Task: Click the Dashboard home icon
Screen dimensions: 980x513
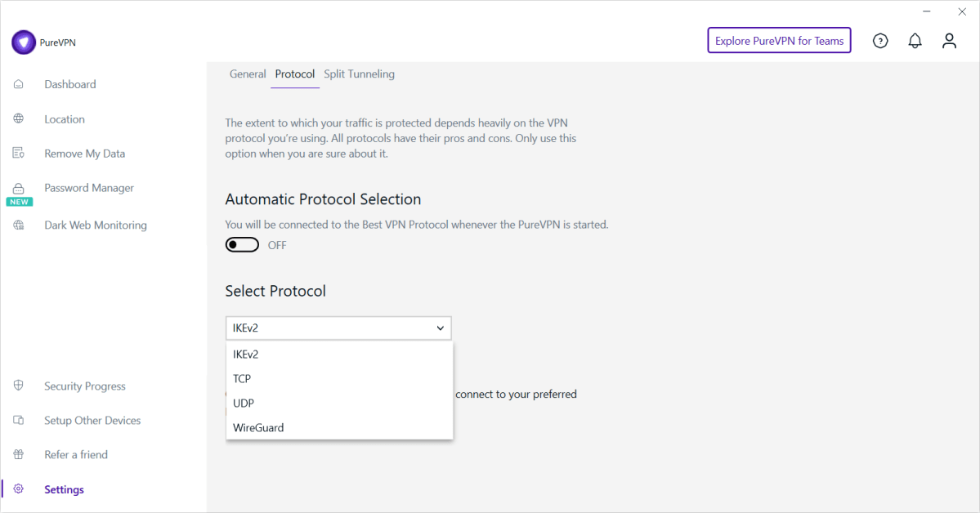Action: pos(19,84)
